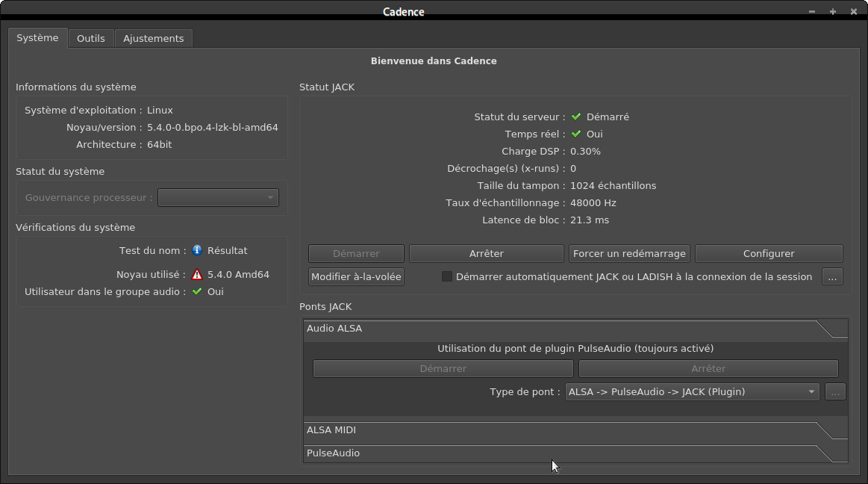868x484 pixels.
Task: Open the '...' settings next to bridge type
Action: tap(835, 391)
